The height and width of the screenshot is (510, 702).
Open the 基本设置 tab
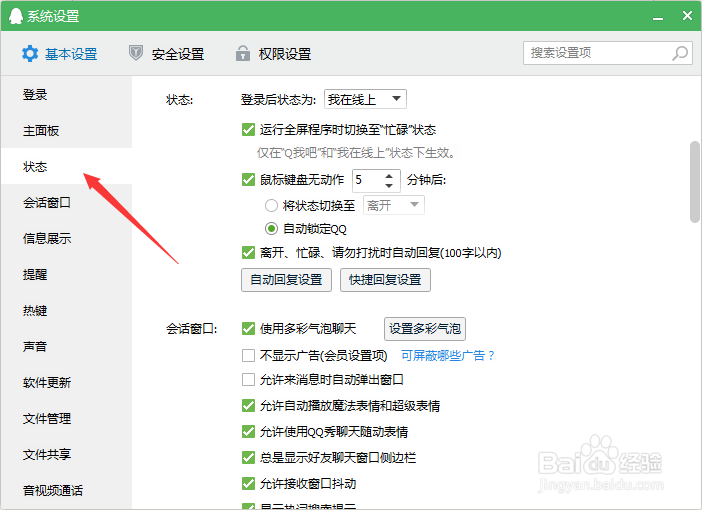60,54
